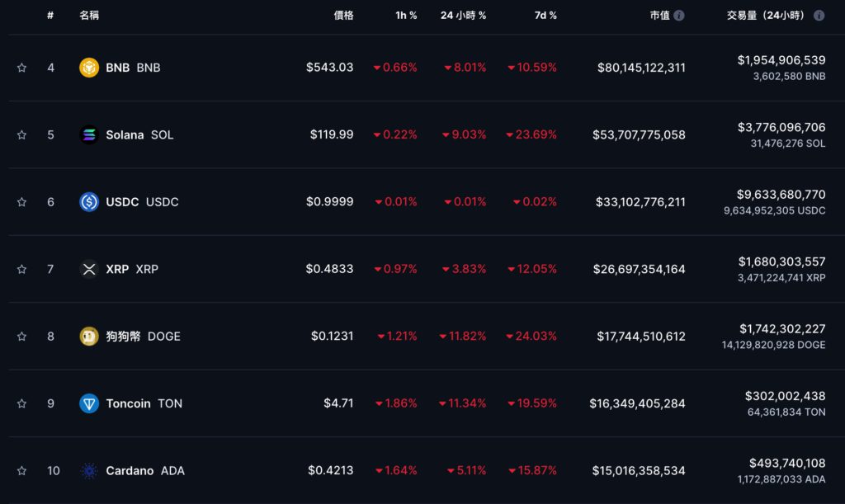The width and height of the screenshot is (845, 504).
Task: Open the 狗狗幣 DOGE coin page
Action: [143, 337]
